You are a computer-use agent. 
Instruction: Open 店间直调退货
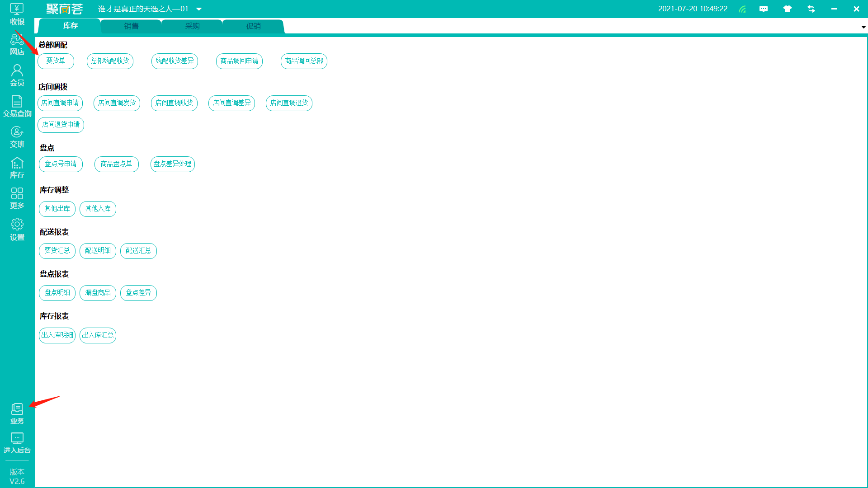pos(289,103)
